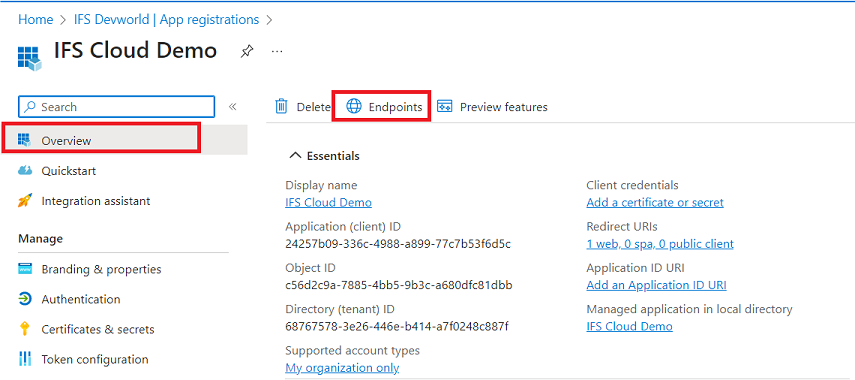
Task: Click Add a certificate or secret
Action: point(655,202)
